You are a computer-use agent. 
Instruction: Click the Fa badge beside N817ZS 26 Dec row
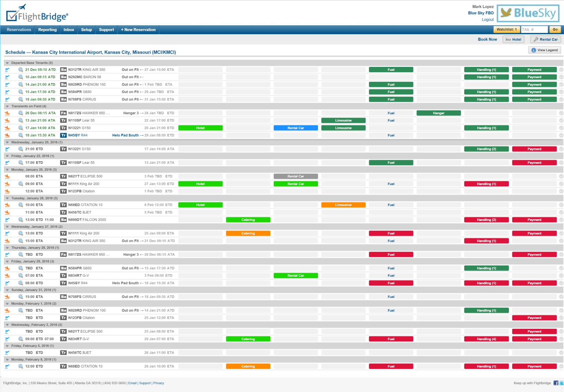click(63, 113)
